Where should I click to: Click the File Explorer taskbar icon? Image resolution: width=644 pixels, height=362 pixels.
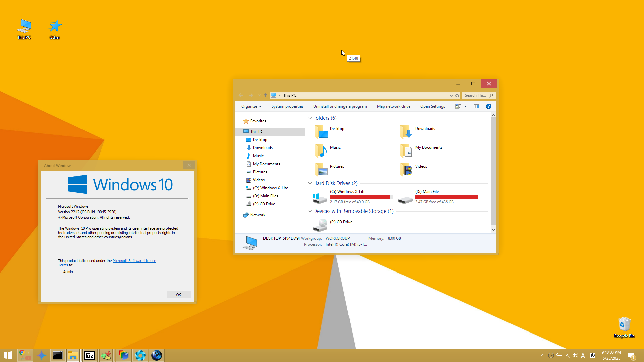[x=73, y=355]
